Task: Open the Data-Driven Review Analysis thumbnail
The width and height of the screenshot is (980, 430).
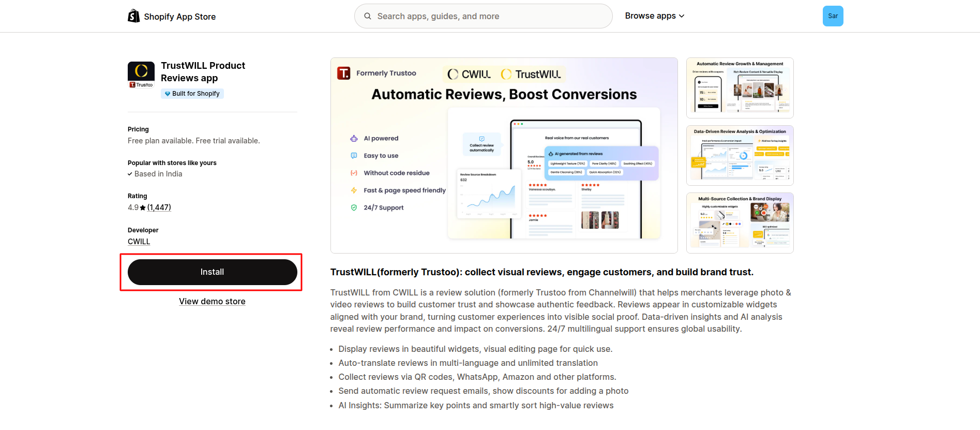Action: click(740, 155)
